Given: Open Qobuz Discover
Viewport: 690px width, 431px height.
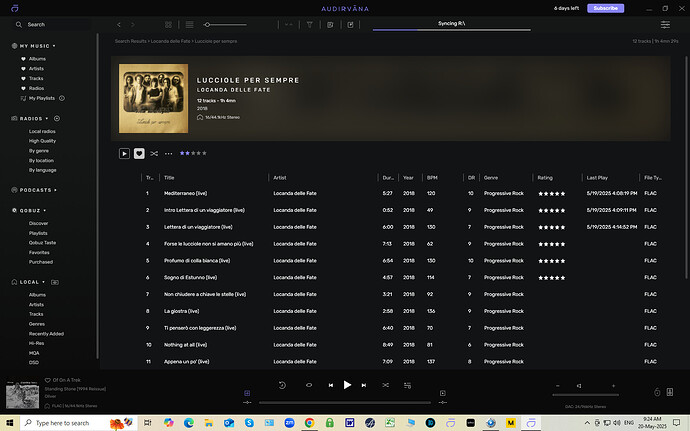Looking at the screenshot, I should tap(39, 223).
